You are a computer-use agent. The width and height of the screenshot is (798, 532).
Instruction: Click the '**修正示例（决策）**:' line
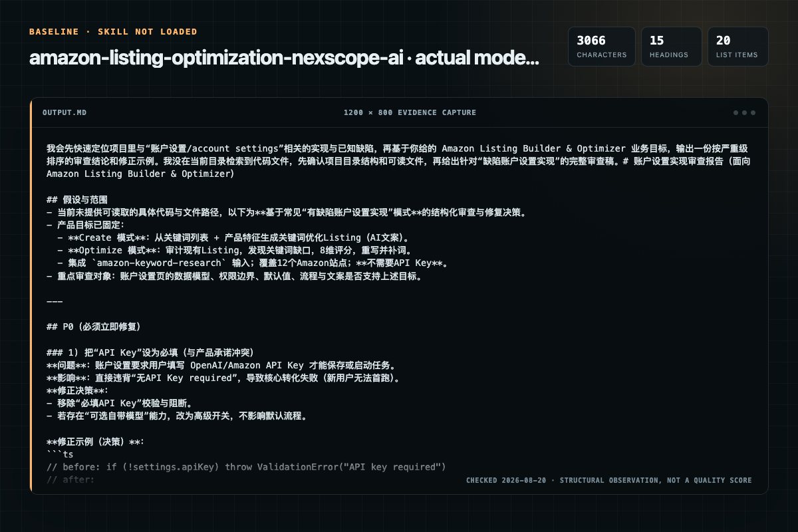(95, 442)
